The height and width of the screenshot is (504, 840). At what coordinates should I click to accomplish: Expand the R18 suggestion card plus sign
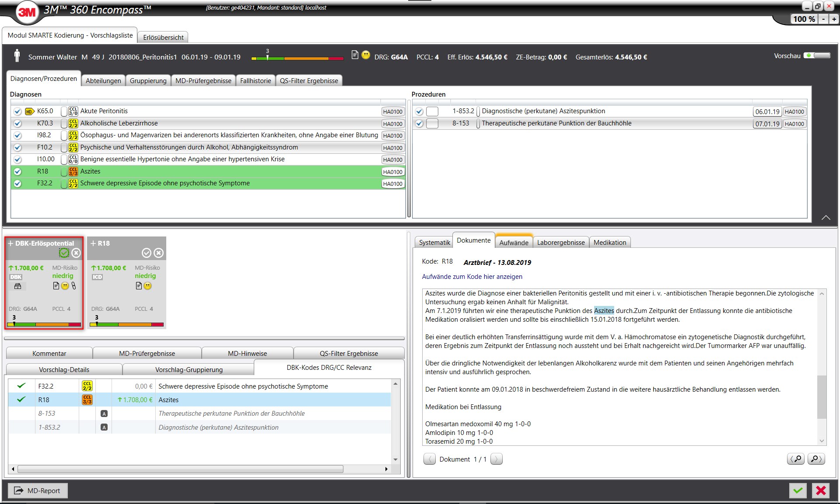click(93, 243)
